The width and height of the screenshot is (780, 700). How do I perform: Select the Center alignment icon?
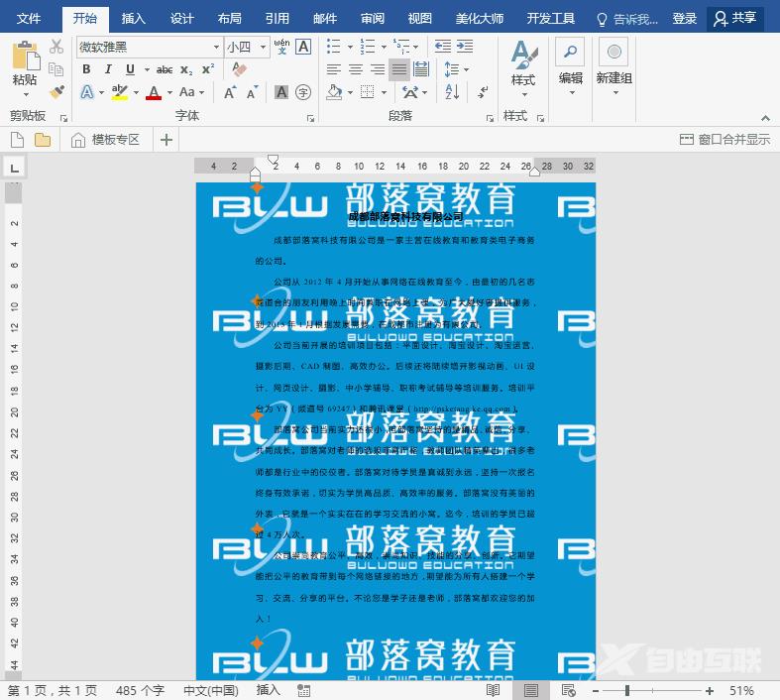(x=356, y=69)
